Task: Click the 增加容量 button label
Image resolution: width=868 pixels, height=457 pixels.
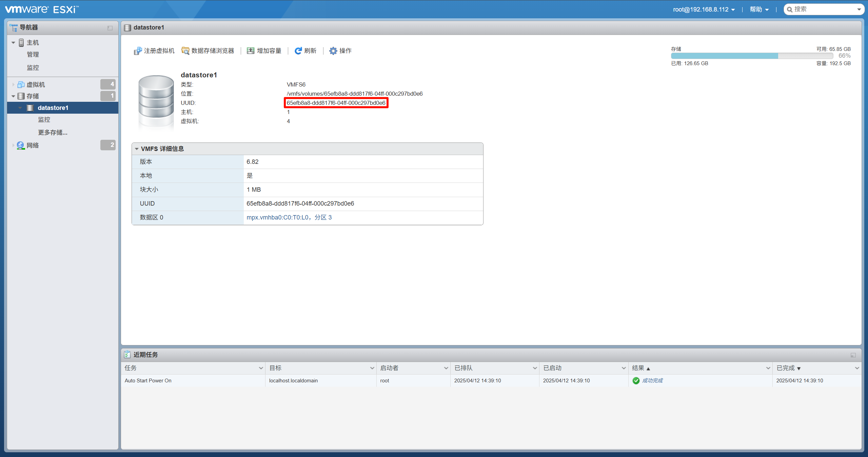Action: point(269,51)
